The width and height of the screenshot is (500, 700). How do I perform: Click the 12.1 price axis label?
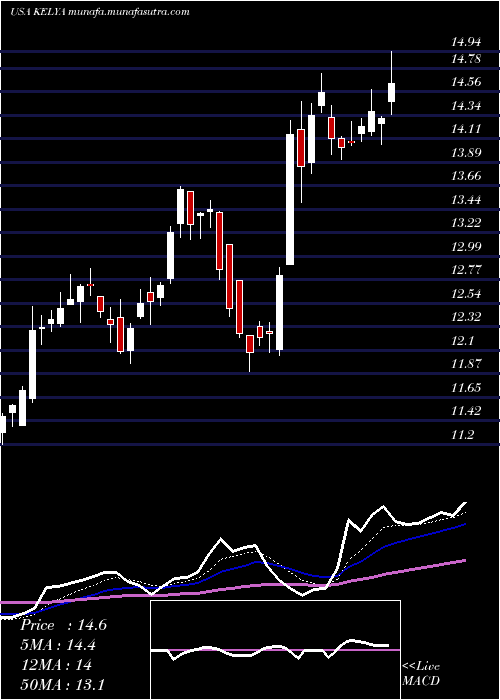click(x=462, y=341)
